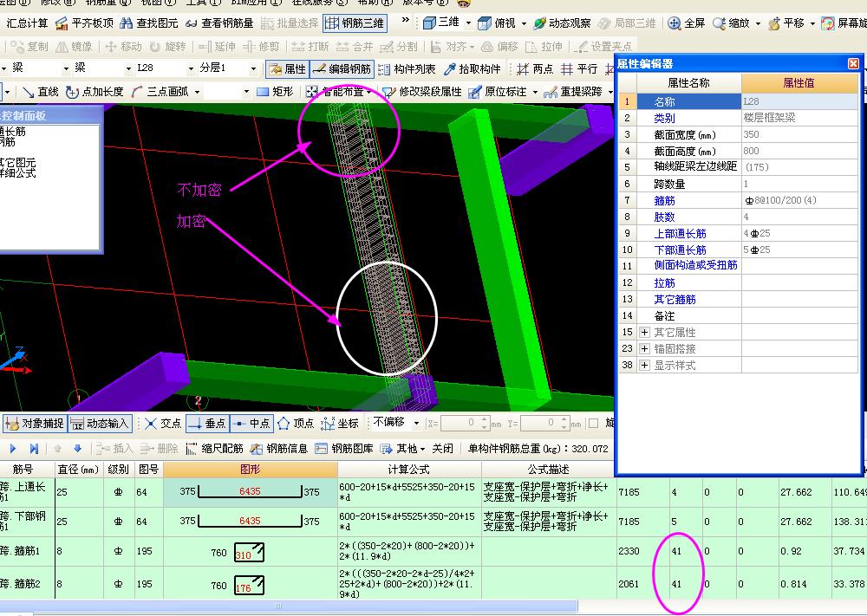867x616 pixels.
Task: Click 缩尺配筋 button
Action: (x=214, y=449)
